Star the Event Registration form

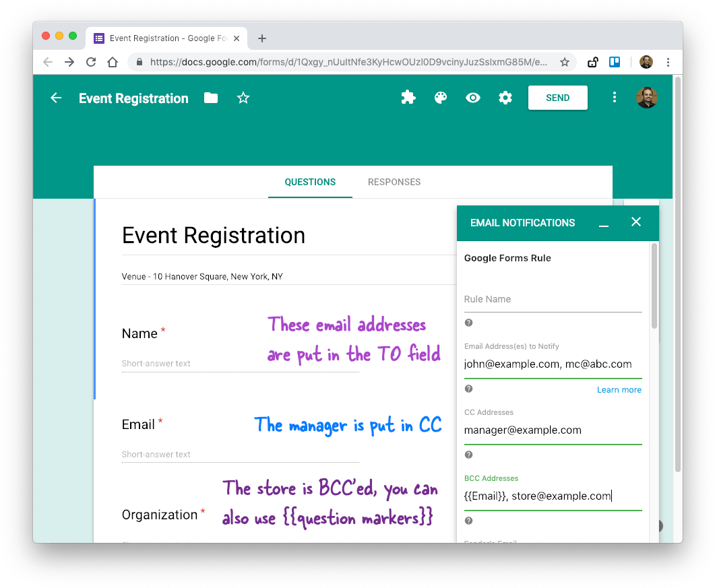[243, 98]
